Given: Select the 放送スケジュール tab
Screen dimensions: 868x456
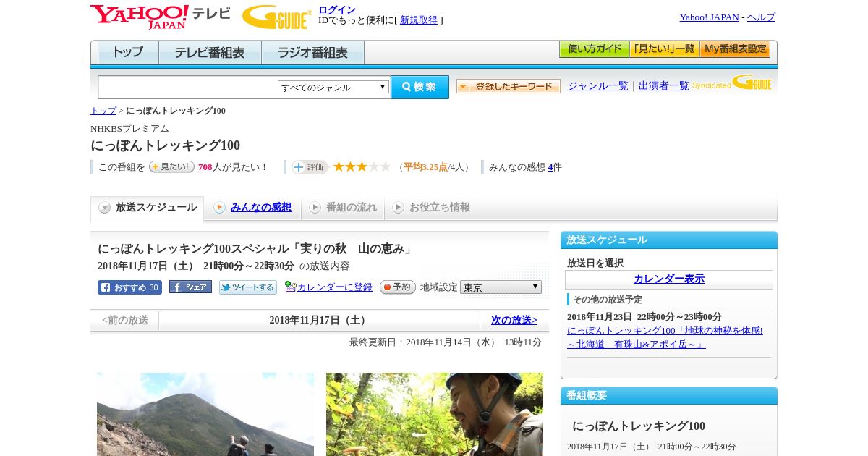Looking at the screenshot, I should pyautogui.click(x=148, y=208).
